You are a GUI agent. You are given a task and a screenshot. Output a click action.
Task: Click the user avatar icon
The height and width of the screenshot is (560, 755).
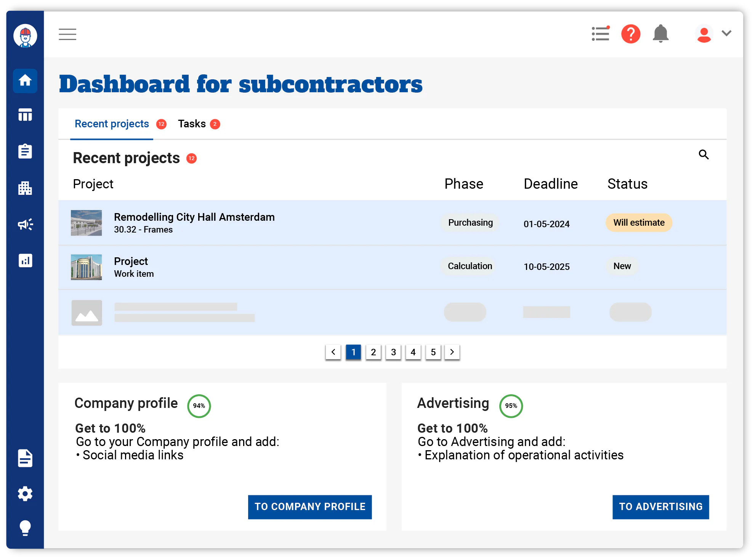point(704,34)
